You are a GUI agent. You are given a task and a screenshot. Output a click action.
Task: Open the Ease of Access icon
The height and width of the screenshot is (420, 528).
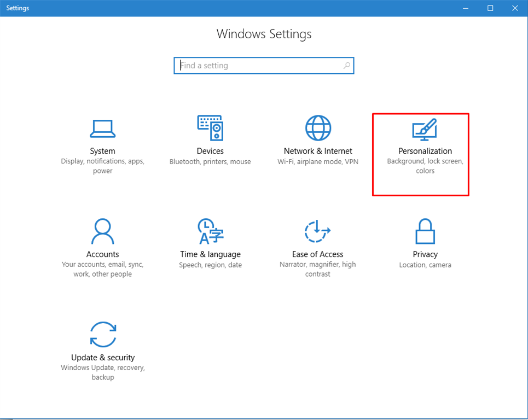point(317,231)
